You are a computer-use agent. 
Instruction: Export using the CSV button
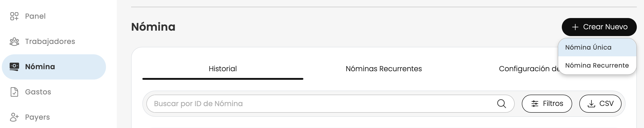tap(600, 104)
